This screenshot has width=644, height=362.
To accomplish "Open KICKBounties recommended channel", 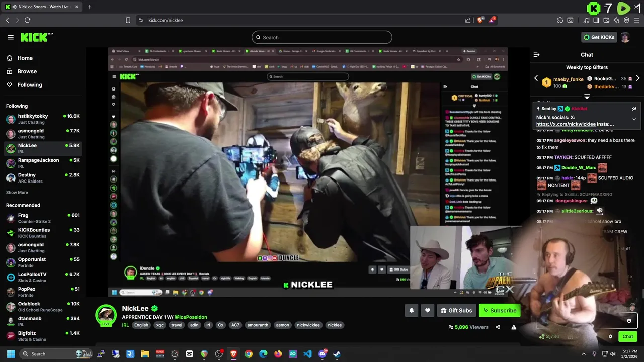I will [x=43, y=233].
